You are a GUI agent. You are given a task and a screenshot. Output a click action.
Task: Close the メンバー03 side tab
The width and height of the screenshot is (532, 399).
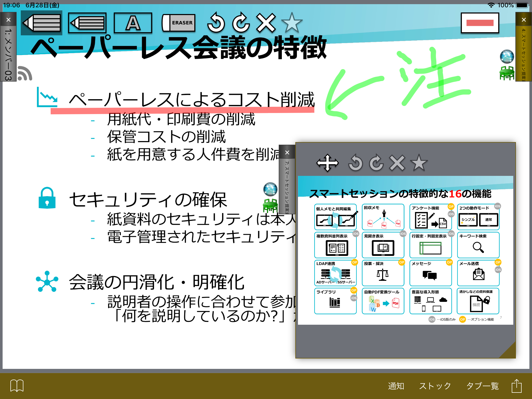(8, 20)
